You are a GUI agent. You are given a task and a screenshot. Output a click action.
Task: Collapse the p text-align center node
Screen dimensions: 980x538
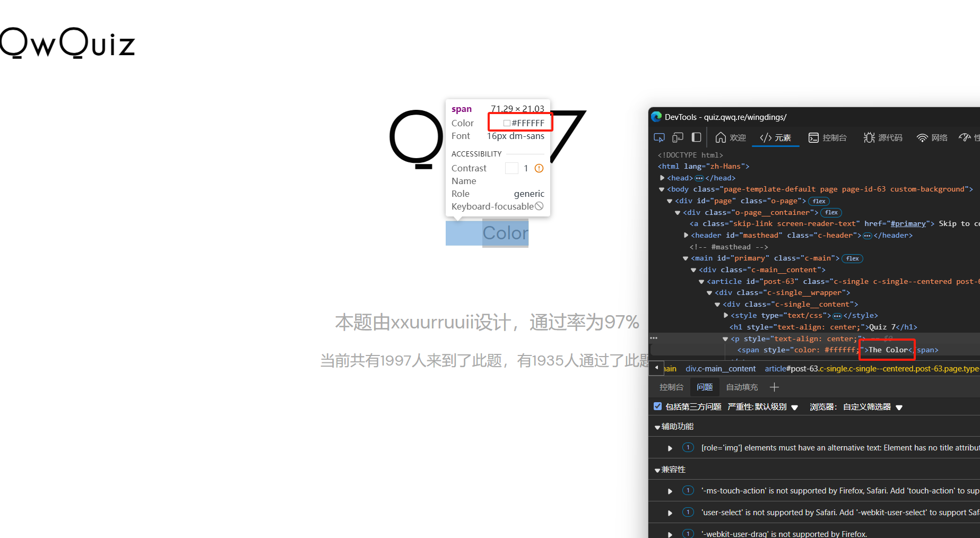coord(725,339)
